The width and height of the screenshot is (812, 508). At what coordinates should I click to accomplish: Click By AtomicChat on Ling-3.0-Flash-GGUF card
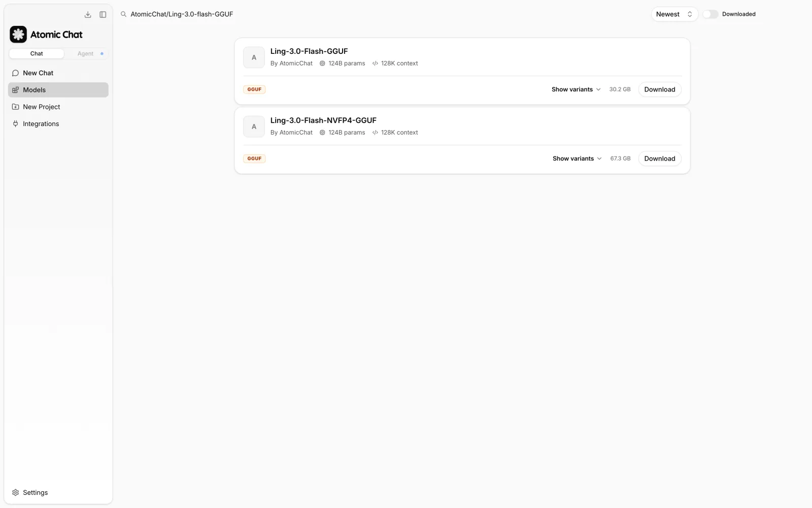click(291, 63)
